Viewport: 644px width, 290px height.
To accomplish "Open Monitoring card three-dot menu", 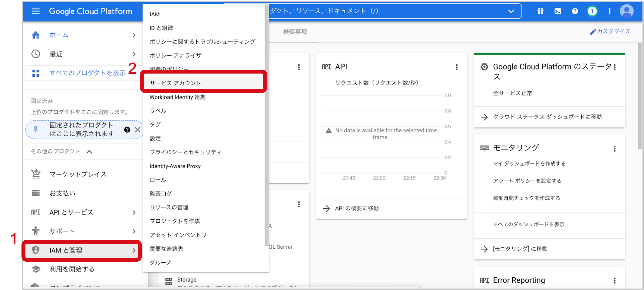I will point(614,149).
